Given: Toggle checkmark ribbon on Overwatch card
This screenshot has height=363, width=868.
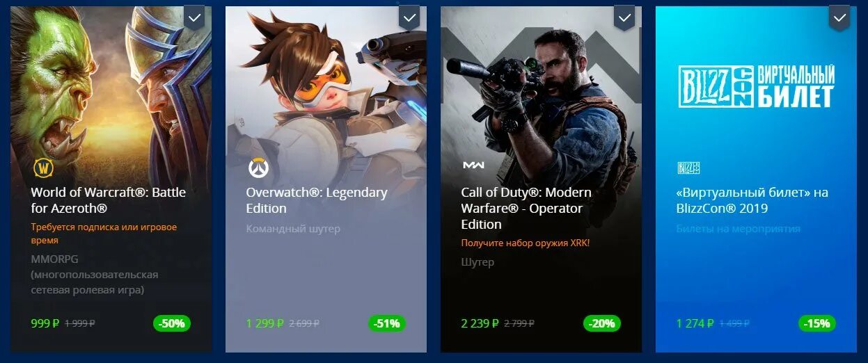Looking at the screenshot, I should coord(410,17).
